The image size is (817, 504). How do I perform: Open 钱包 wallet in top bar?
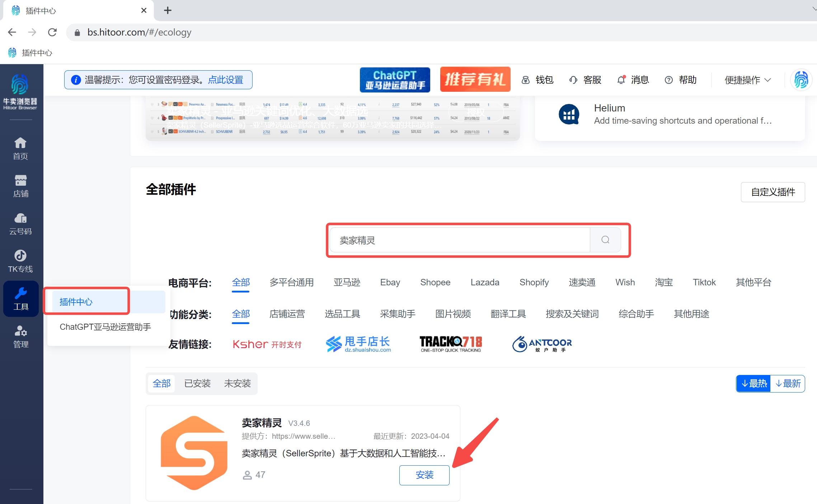(x=538, y=80)
